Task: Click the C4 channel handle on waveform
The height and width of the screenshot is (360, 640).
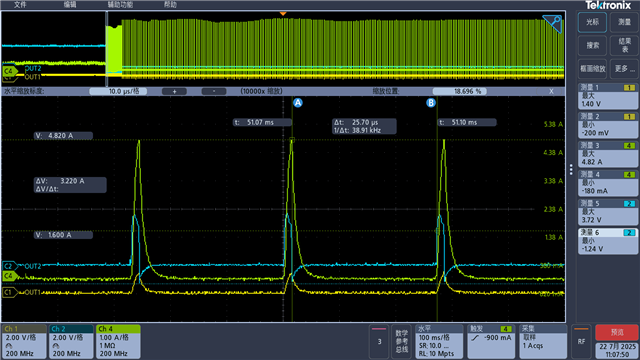Action: point(9,276)
